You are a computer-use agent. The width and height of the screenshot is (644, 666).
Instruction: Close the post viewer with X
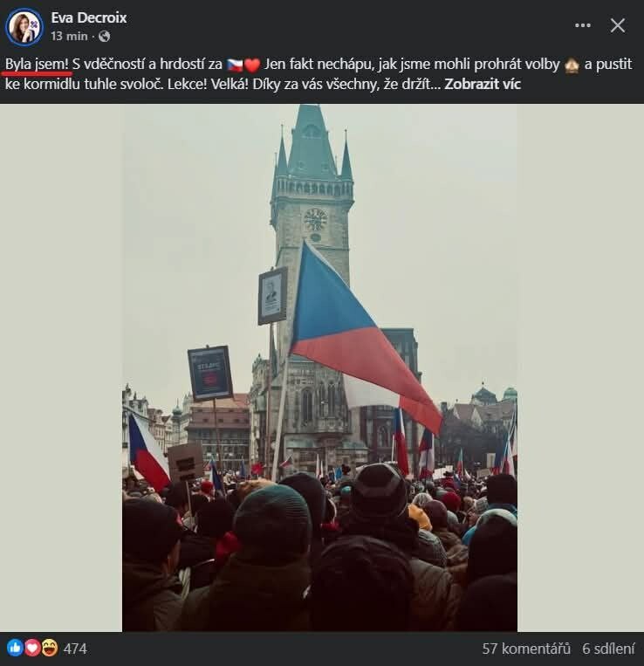pos(617,25)
